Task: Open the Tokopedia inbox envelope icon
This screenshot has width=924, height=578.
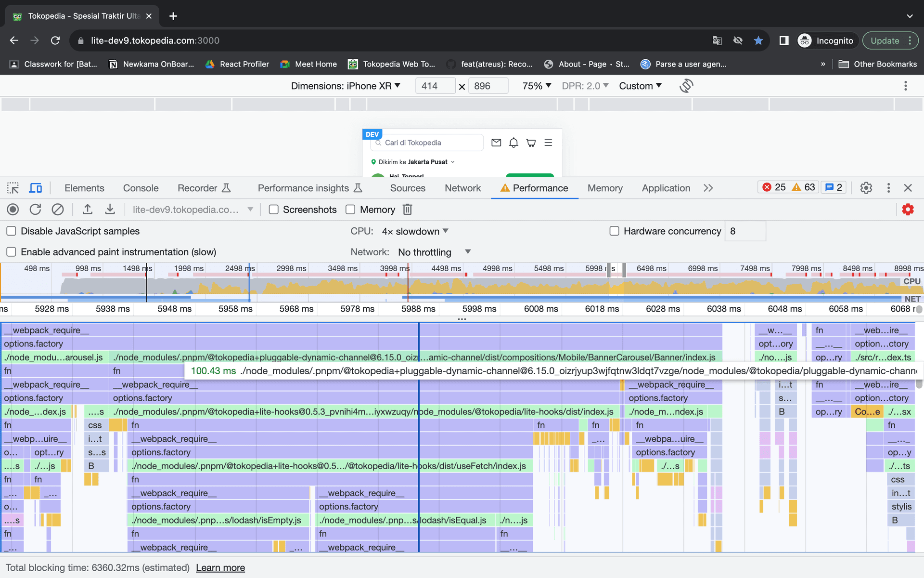Action: tap(496, 143)
